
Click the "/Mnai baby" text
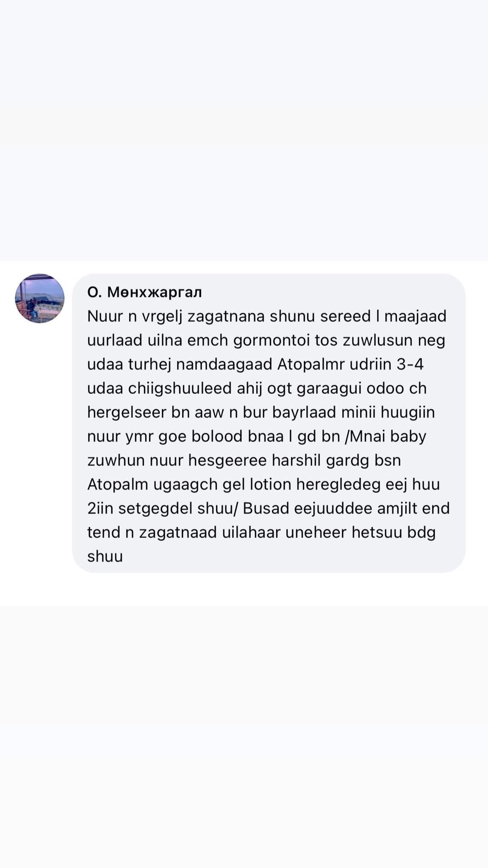point(385,437)
